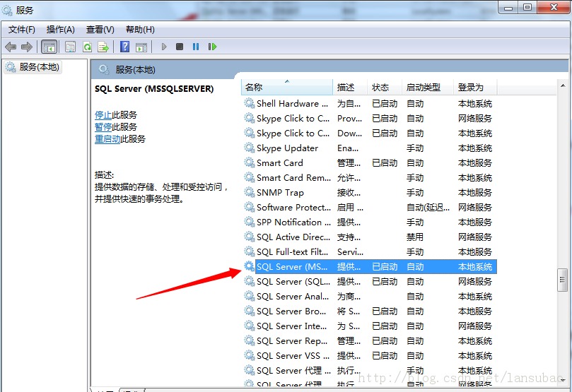
Task: Click the scrollbar up arrow
Action: (563, 86)
